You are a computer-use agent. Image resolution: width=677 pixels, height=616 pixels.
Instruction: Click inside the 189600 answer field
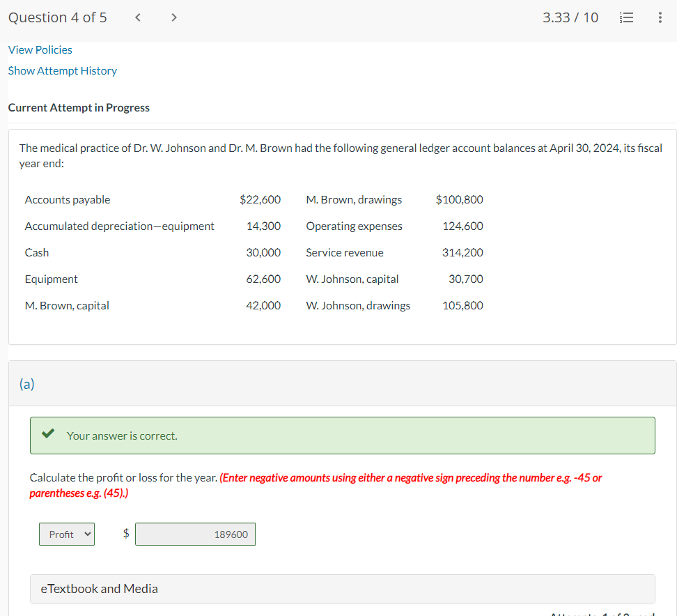pyautogui.click(x=195, y=533)
